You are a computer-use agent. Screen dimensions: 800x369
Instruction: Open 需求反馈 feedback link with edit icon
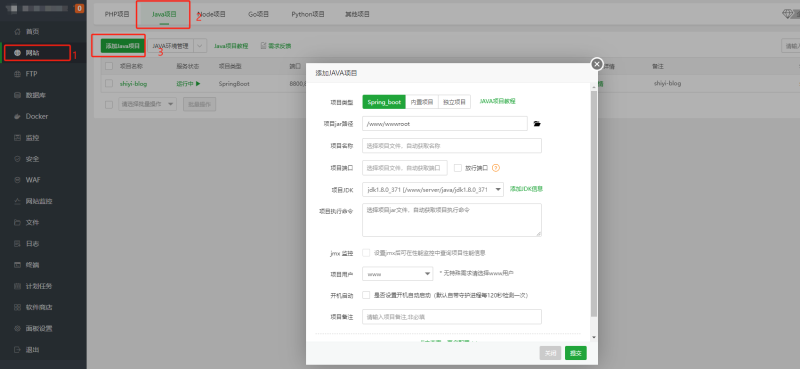[276, 46]
